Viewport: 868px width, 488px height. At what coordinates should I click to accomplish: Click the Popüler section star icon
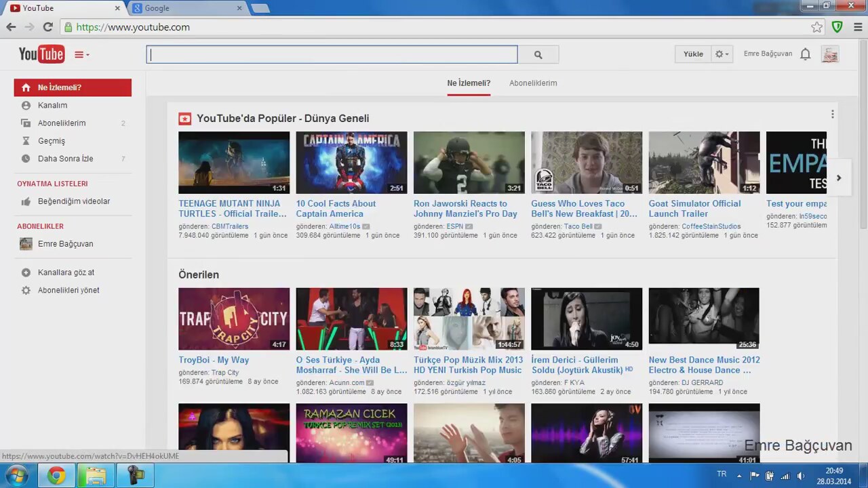(x=184, y=119)
